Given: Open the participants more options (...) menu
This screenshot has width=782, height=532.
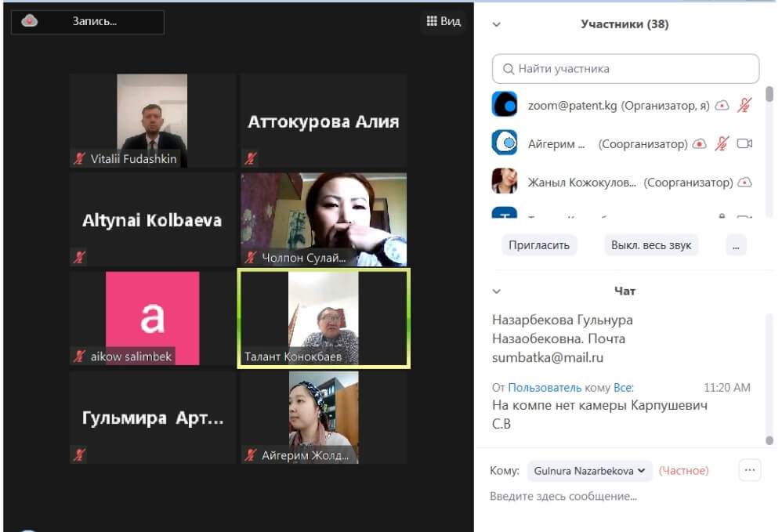Looking at the screenshot, I should coord(736,245).
